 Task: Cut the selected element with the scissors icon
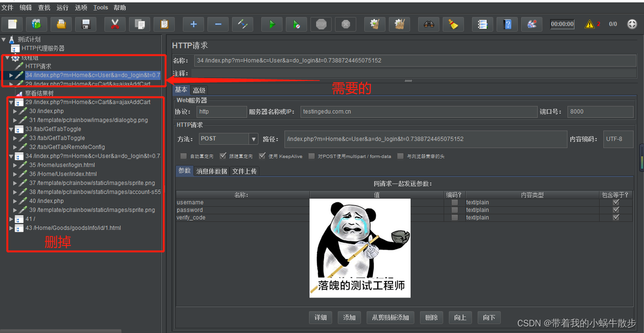[x=115, y=24]
